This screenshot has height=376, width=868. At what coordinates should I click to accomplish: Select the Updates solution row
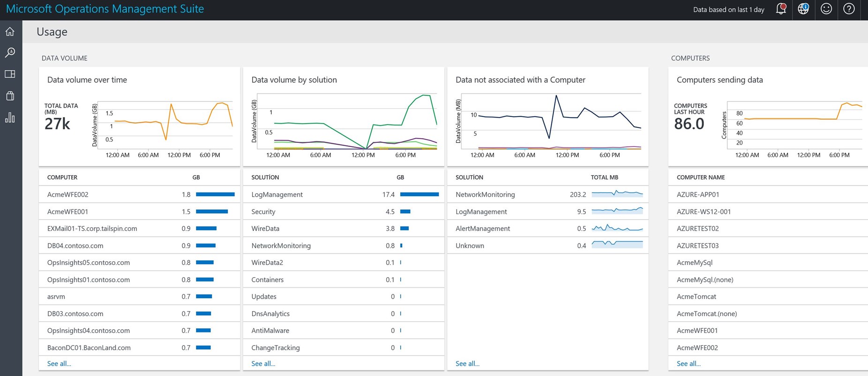click(344, 296)
